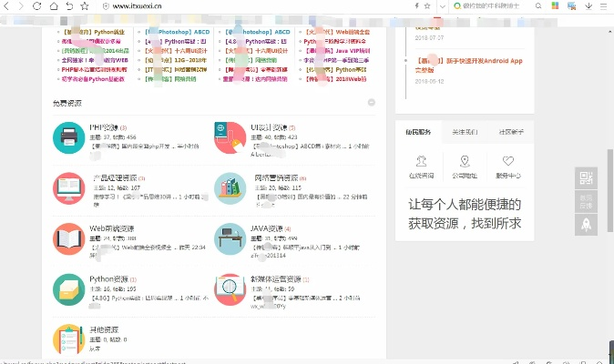This screenshot has width=614, height=364.
Task: Open the JAVA资源 desk icon
Action: click(230, 239)
